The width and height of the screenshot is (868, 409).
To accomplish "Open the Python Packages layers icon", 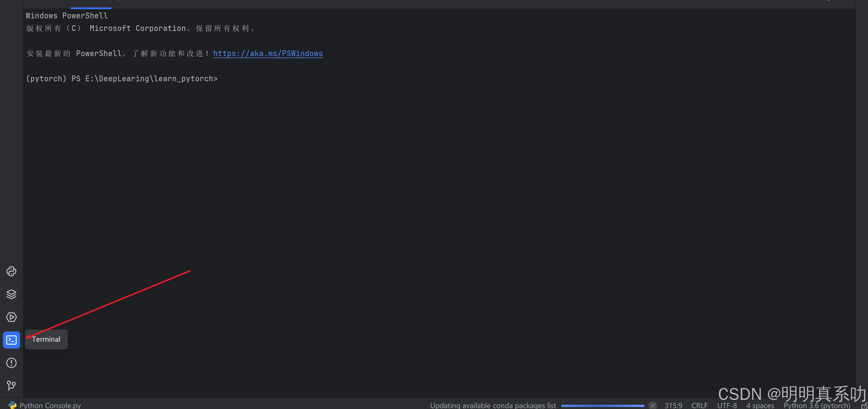I will tap(11, 294).
